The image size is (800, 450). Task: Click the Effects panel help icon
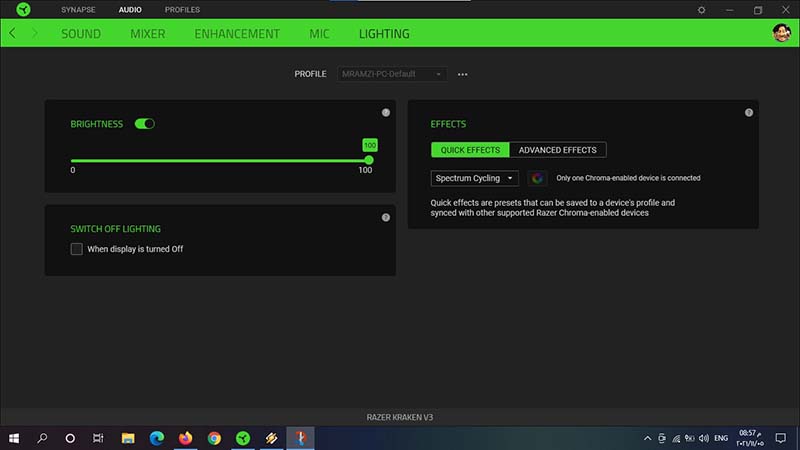point(749,113)
